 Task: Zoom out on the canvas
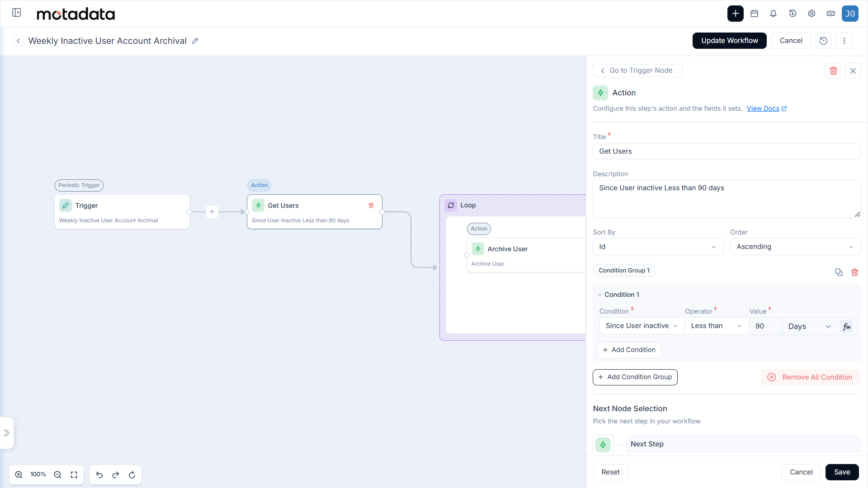57,474
